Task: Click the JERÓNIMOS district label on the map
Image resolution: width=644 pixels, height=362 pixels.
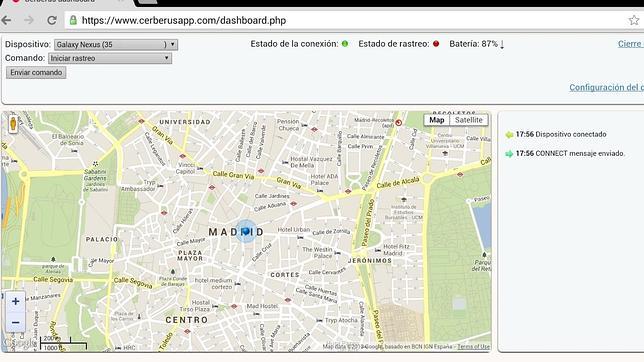Action: coord(370,261)
